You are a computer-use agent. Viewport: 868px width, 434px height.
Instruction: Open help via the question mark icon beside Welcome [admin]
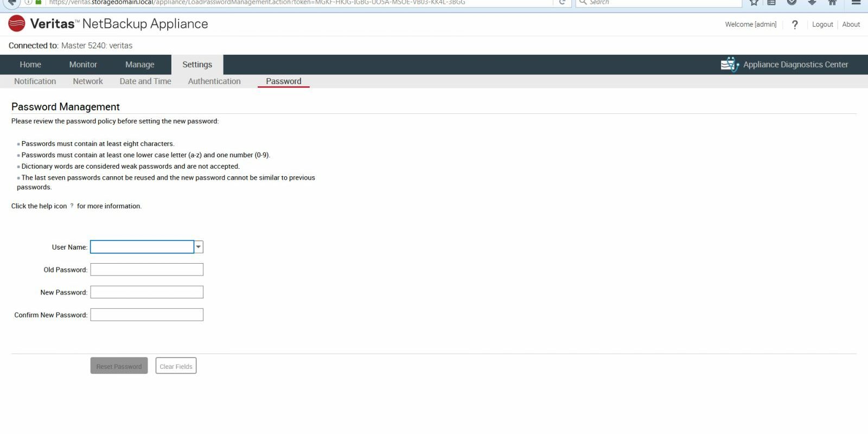point(795,25)
